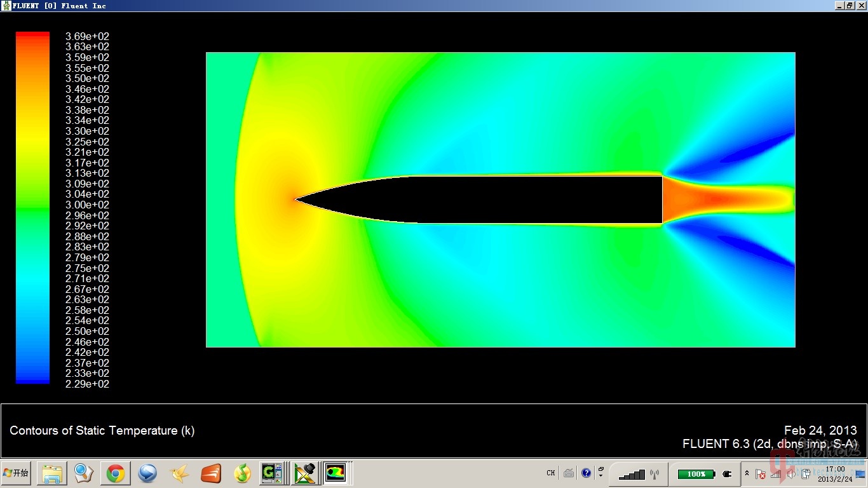Click the 100% battery indicator

[696, 474]
